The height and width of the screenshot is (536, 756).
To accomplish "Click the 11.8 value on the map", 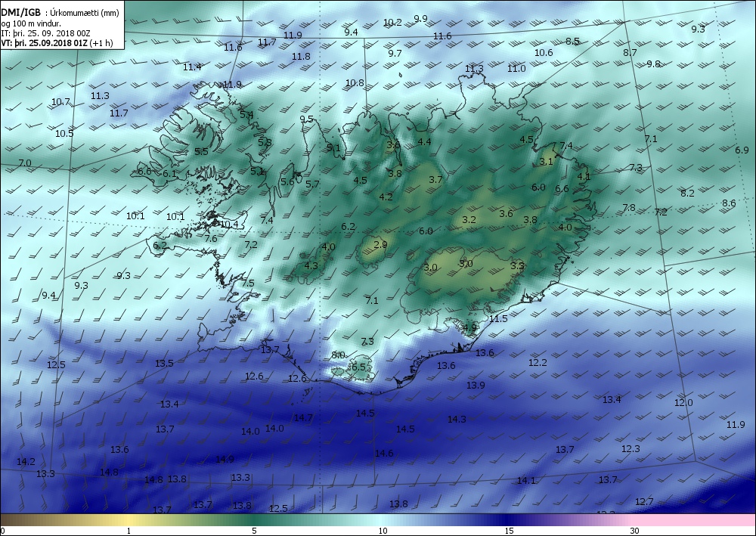I will pos(301,57).
